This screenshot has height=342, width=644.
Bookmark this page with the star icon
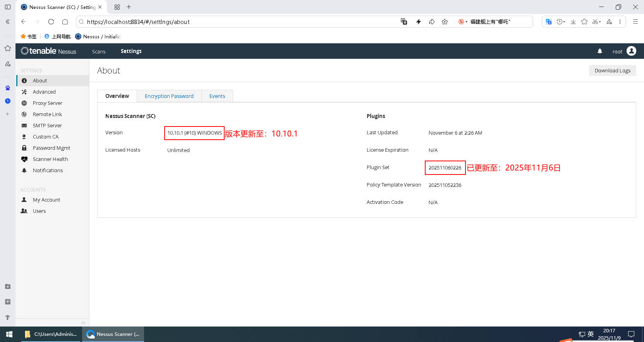[x=445, y=22]
